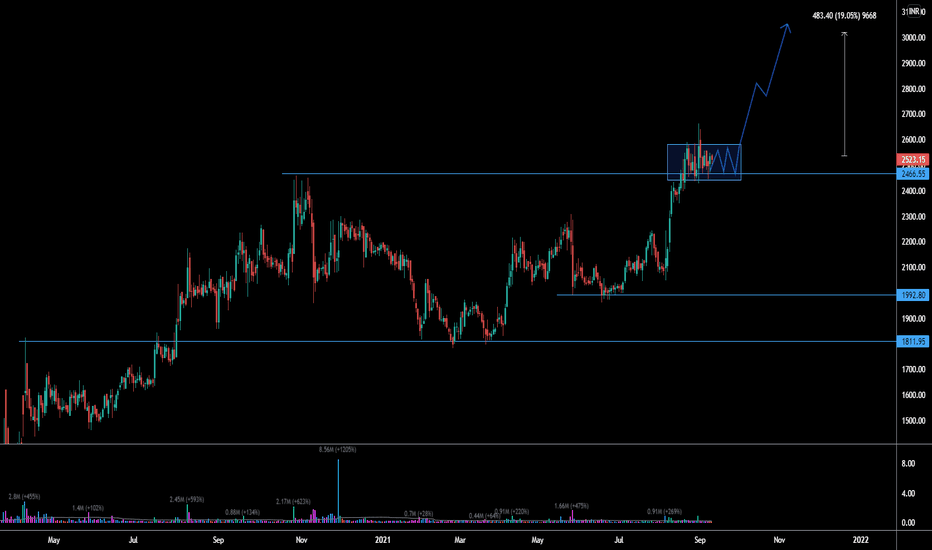Click the 1700.00 price axis label
Screen dimensions: 932x550
tap(914, 369)
